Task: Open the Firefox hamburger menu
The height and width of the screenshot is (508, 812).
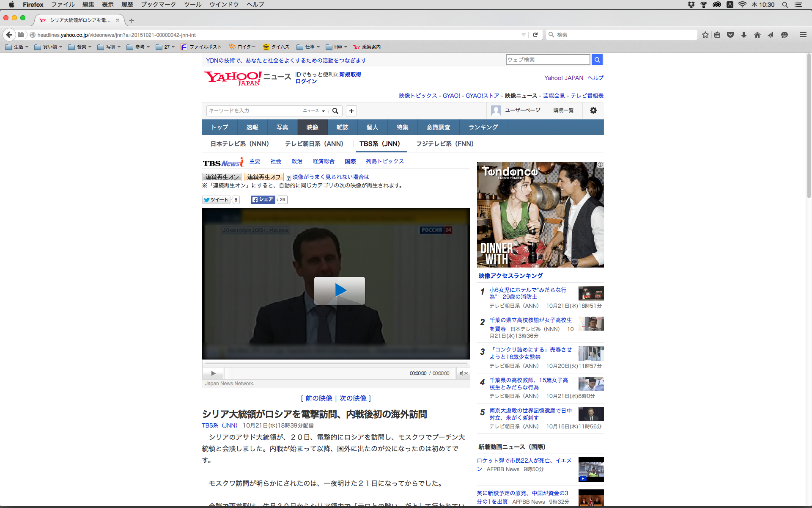Action: pyautogui.click(x=803, y=35)
